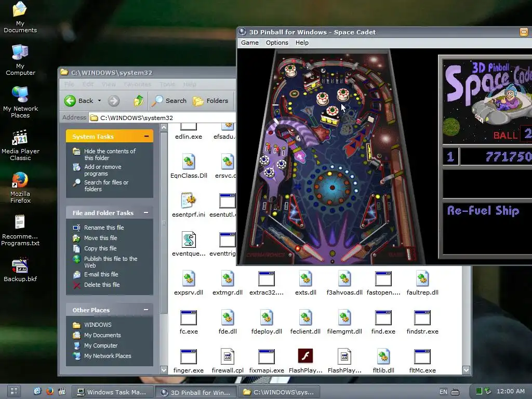The image size is (532, 399).
Task: Click the Back button in Explorer
Action: [x=79, y=101]
